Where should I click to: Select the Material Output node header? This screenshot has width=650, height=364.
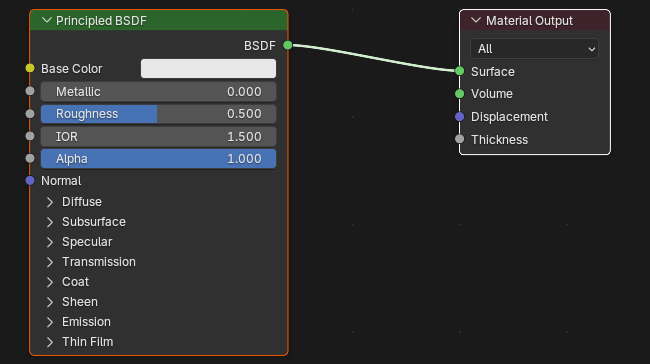535,20
